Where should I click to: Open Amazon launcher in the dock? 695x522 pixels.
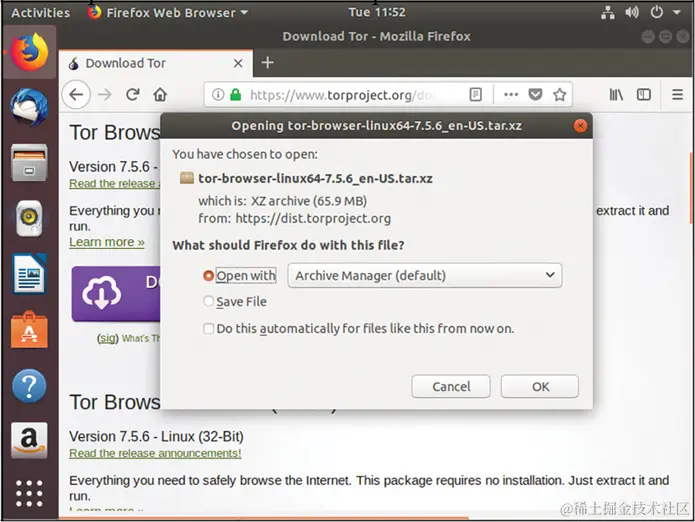[29, 440]
